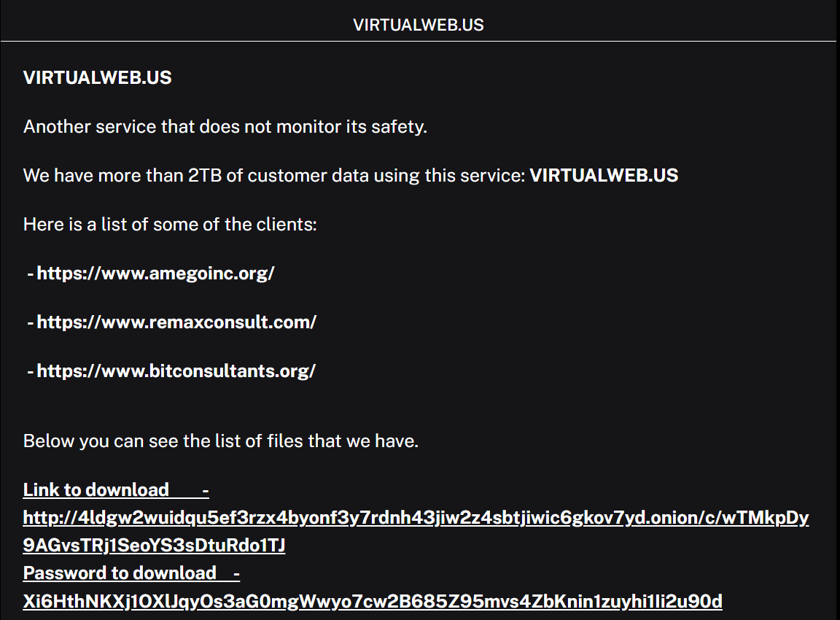
Task: Click the trailing dash after 'Password to download'
Action: 236,573
